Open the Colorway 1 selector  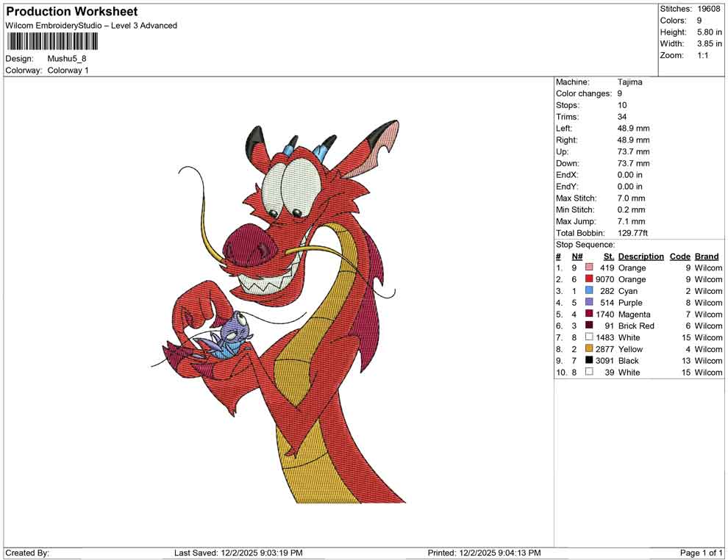70,70
